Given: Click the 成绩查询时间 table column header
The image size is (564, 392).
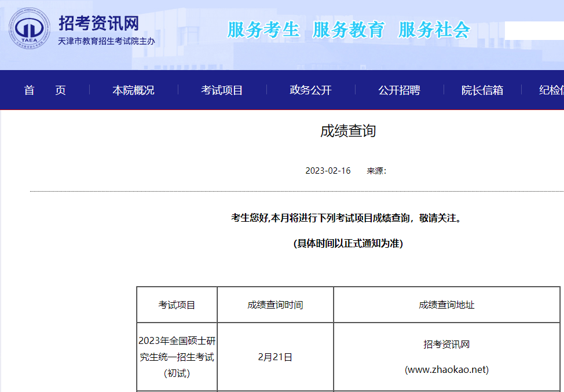Looking at the screenshot, I should tap(275, 305).
